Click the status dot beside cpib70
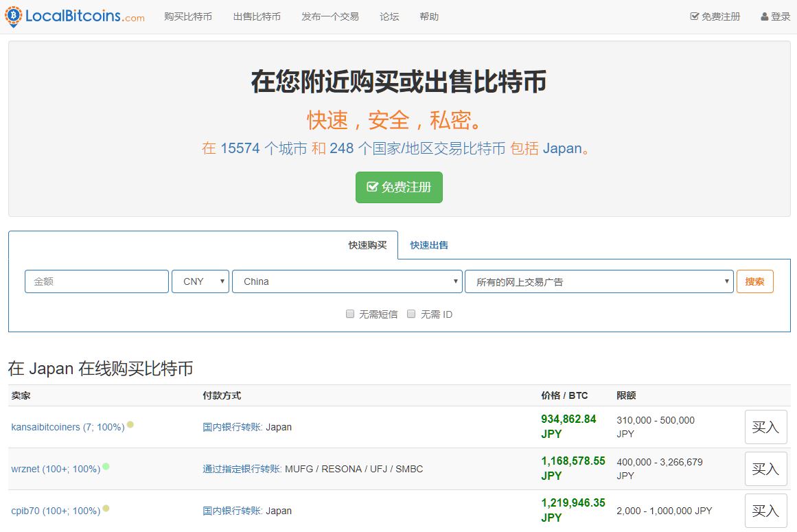Screen dimensions: 797x532 pyautogui.click(x=106, y=508)
